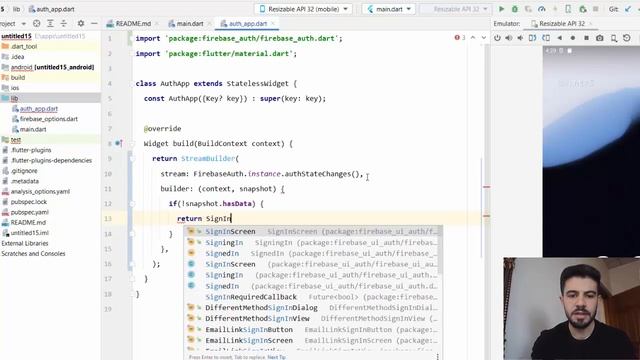The height and width of the screenshot is (360, 640).
Task: Rotate the emulator left
Action: 533,38
